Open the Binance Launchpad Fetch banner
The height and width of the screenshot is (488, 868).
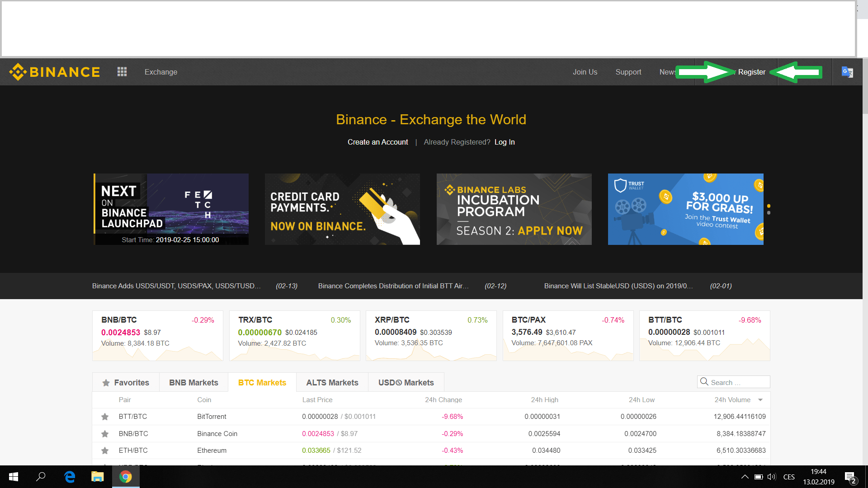click(171, 209)
